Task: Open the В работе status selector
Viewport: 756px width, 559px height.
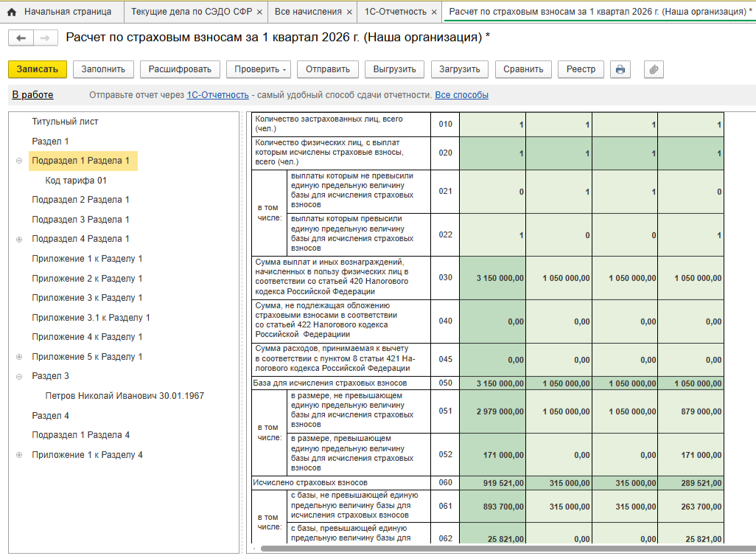Action: [32, 95]
